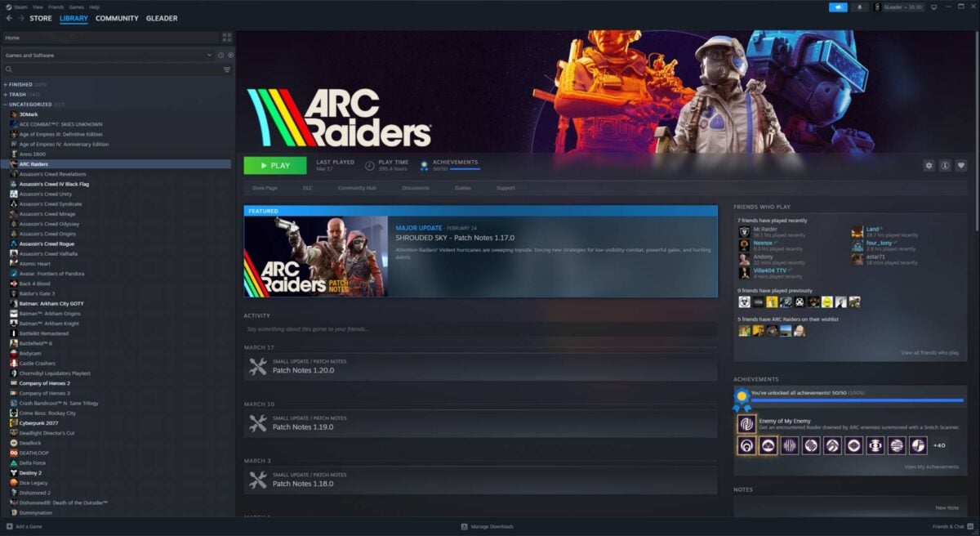Open the library filter icon
Viewport: 980px width, 536px height.
(x=227, y=69)
